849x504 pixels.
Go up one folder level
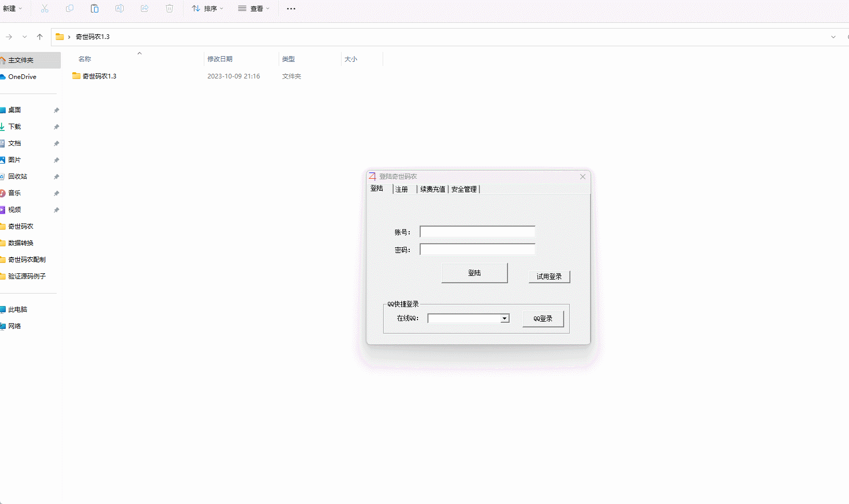pyautogui.click(x=40, y=37)
